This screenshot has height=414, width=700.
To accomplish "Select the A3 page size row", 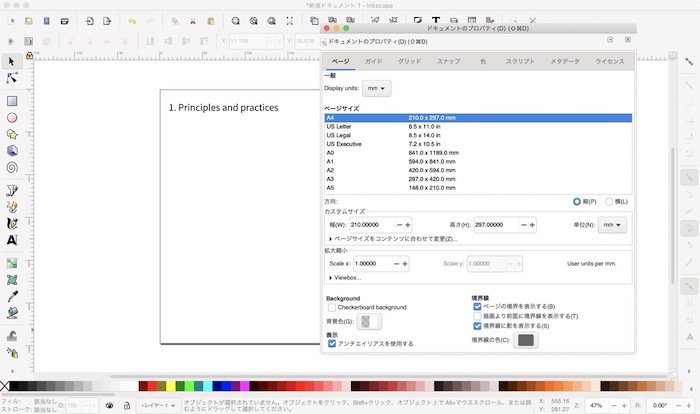I will [478, 179].
